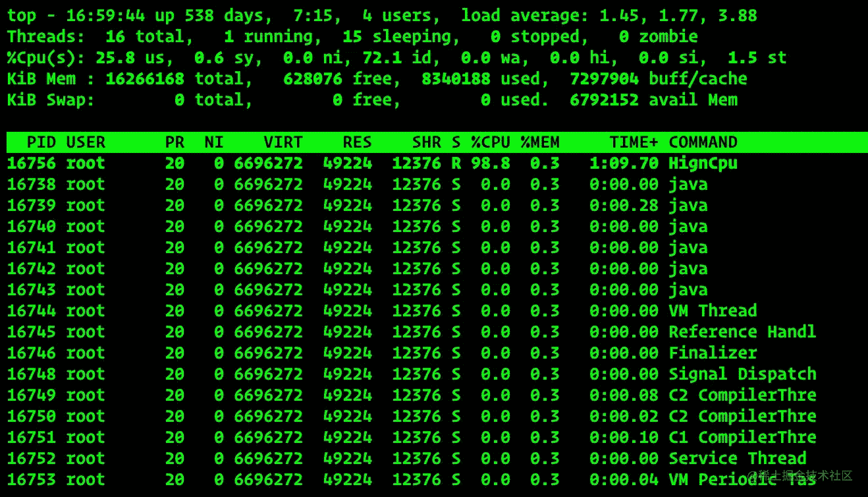Select the VM Thread row command
This screenshot has width=868, height=497.
click(x=713, y=311)
